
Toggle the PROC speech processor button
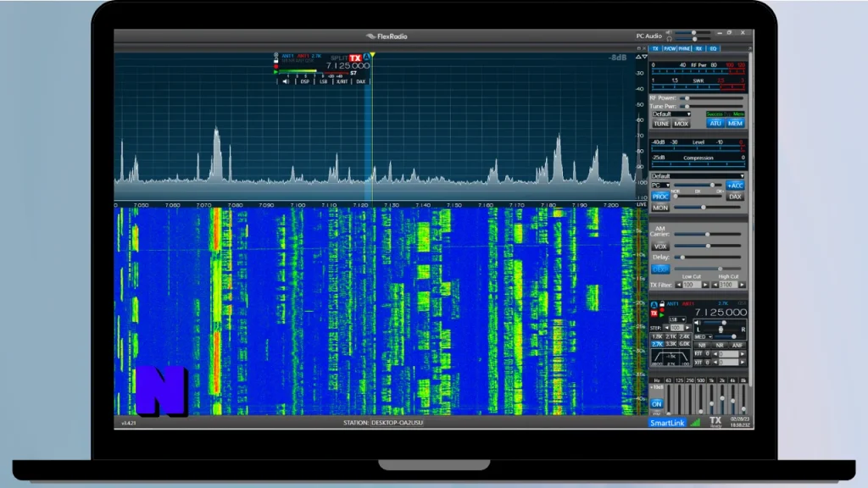click(659, 197)
